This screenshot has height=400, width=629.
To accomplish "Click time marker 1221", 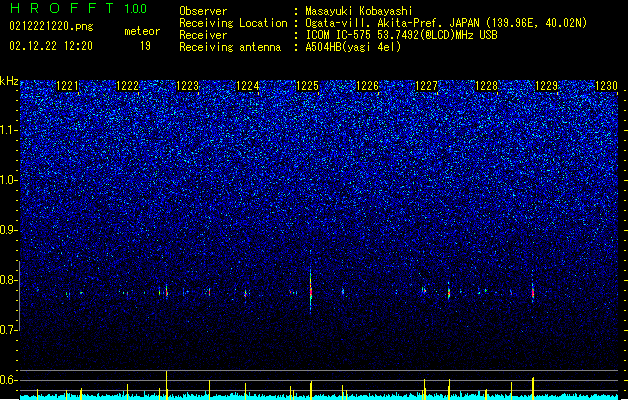I will pyautogui.click(x=67, y=86).
